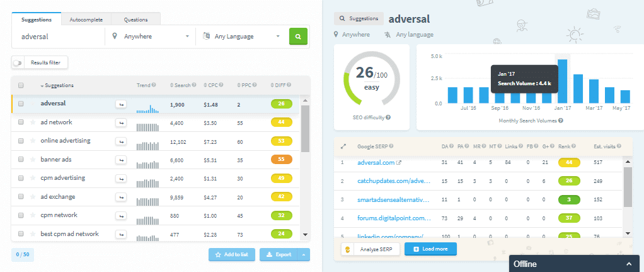Click the Load more button
644x272 pixels.
click(x=430, y=249)
